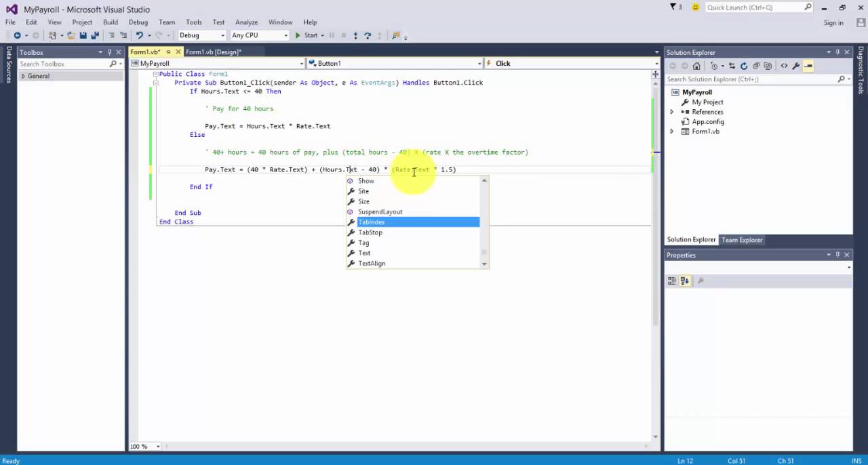
Task: Open Properties wrench icon in Solution Explorer
Action: point(796,66)
